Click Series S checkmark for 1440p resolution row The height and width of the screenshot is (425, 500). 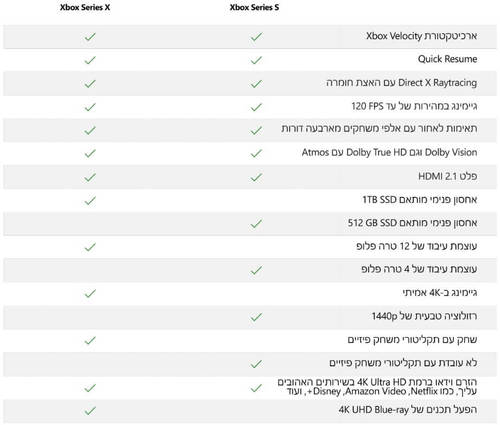256,317
